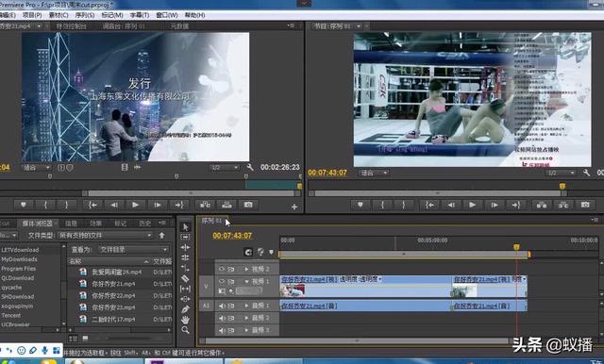Step back one frame in Program monitor
The height and width of the screenshot is (364, 604).
[x=451, y=205]
